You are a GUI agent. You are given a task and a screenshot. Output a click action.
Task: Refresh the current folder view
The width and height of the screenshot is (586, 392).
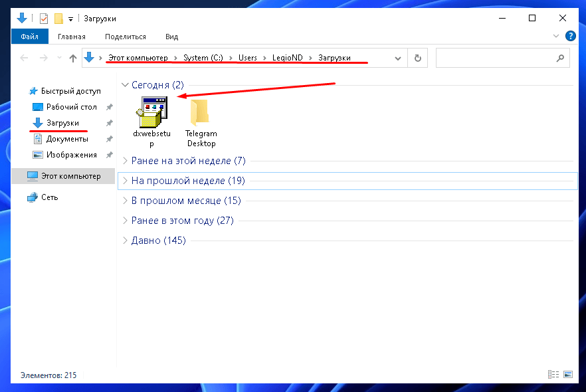pos(417,58)
